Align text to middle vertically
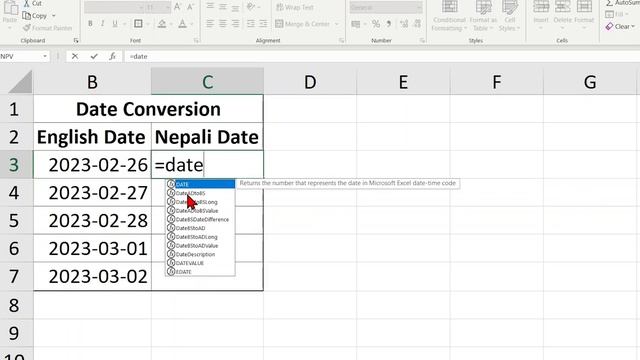640x360 pixels. tap(222, 7)
